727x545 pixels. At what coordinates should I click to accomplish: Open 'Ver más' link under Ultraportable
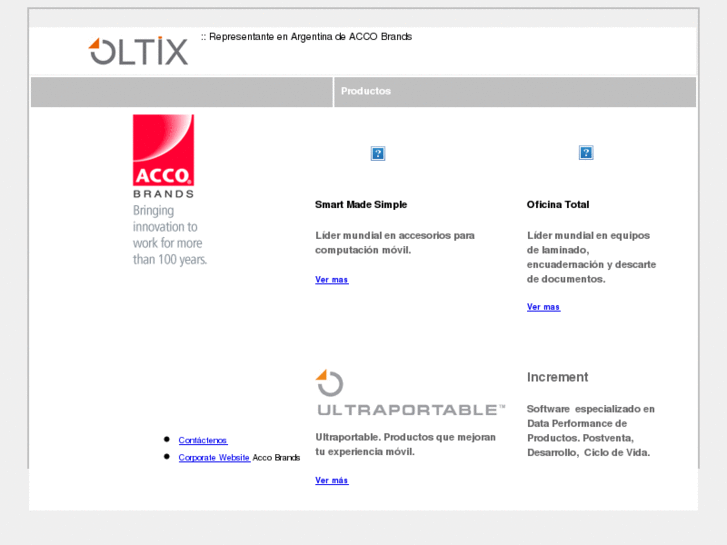coord(332,481)
